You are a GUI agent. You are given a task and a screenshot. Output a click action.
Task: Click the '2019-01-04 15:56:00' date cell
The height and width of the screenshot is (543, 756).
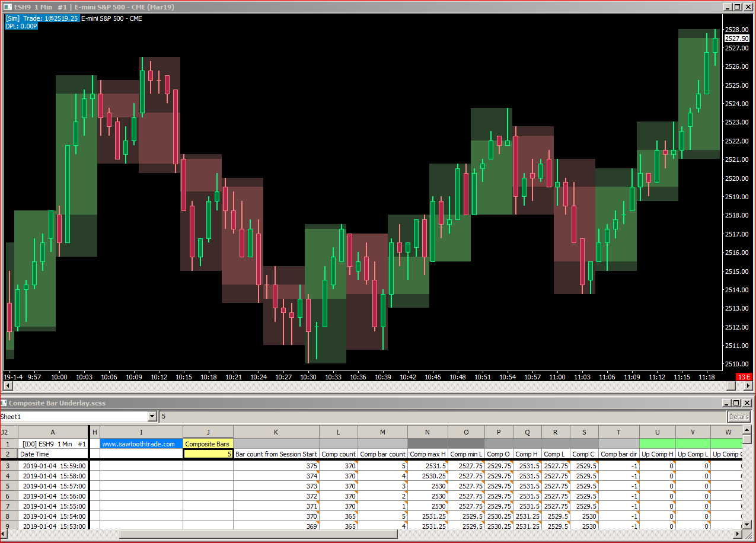pos(53,496)
